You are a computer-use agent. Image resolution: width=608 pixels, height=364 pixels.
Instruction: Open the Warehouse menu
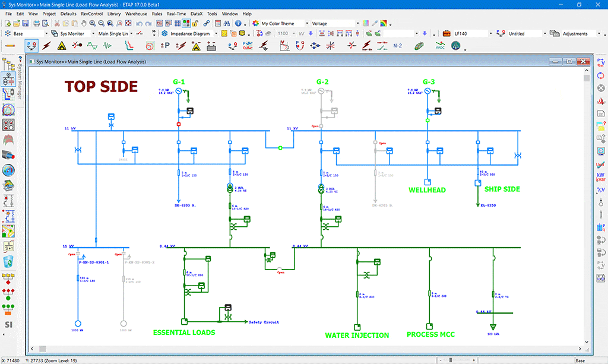coord(135,14)
